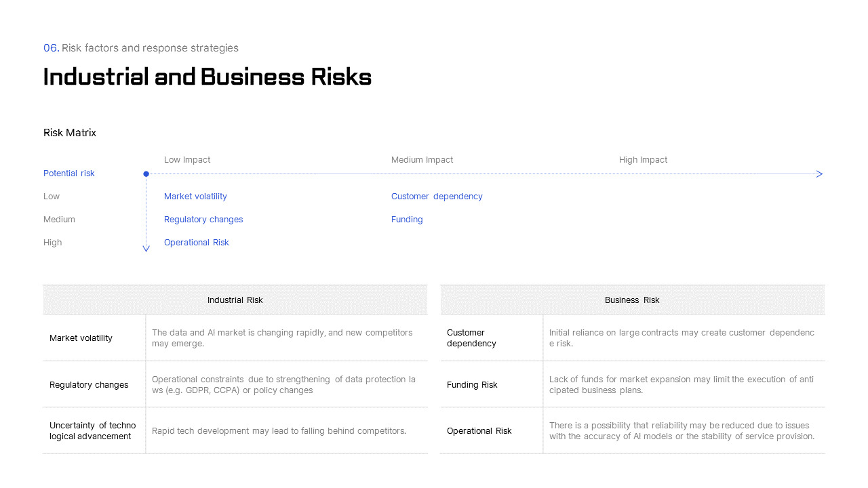Select the "Initial reliance on large contracts" description
868x488 pixels.
[682, 338]
